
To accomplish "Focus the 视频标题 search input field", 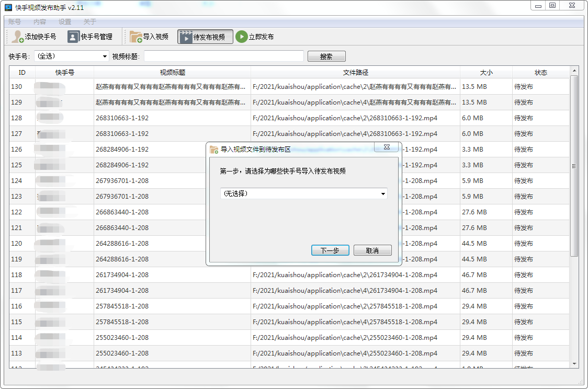I will tap(224, 56).
